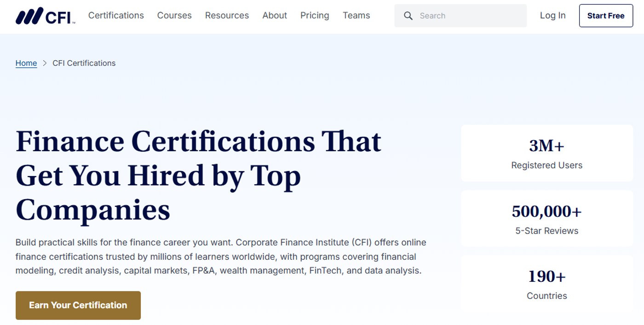Open the About menu
This screenshot has width=644, height=325.
(x=275, y=16)
